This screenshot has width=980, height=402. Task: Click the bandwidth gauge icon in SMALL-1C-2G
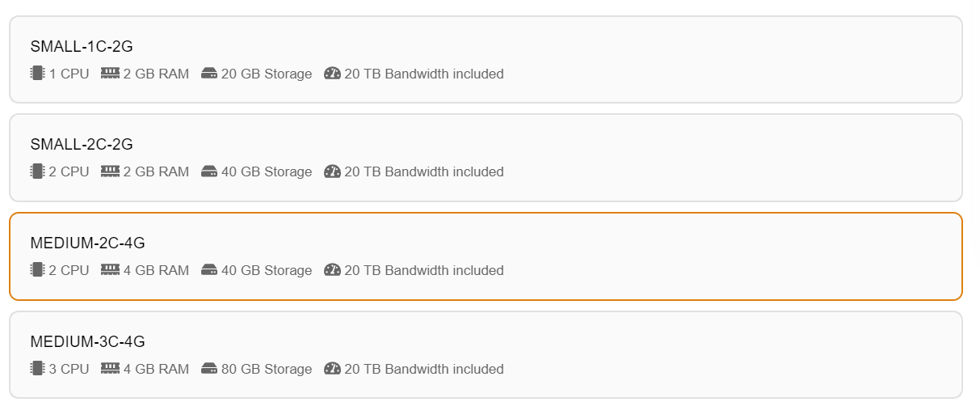click(332, 74)
